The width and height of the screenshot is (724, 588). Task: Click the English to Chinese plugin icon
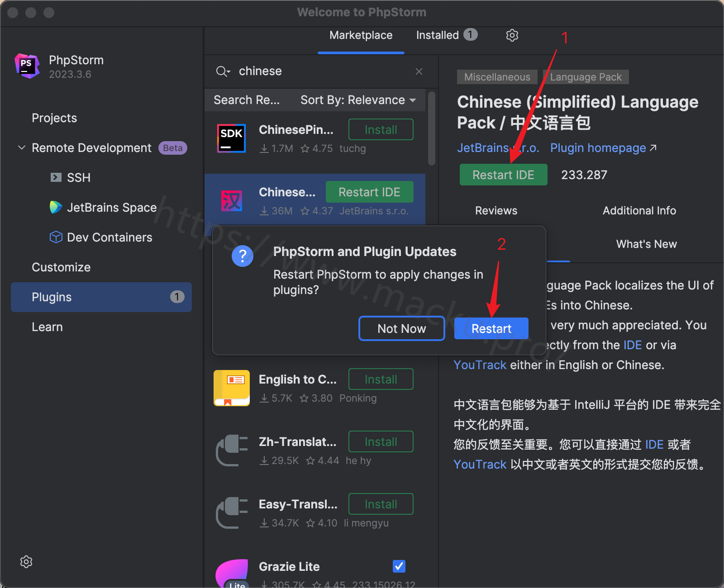[231, 388]
